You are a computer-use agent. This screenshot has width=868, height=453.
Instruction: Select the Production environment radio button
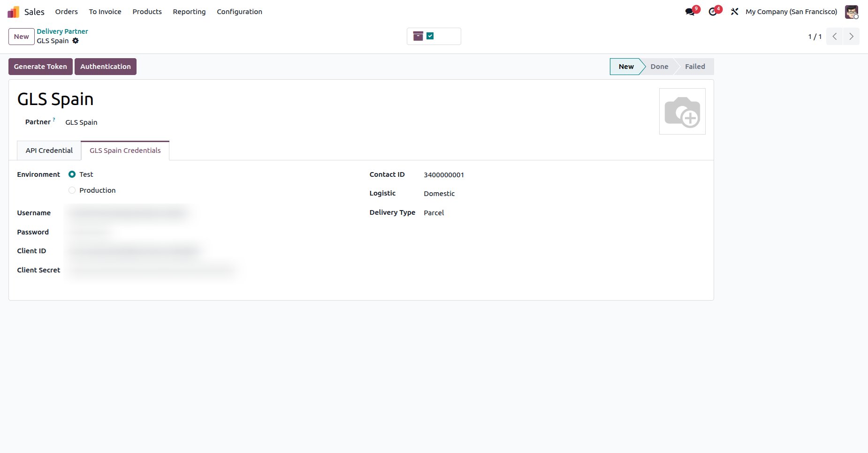click(72, 190)
